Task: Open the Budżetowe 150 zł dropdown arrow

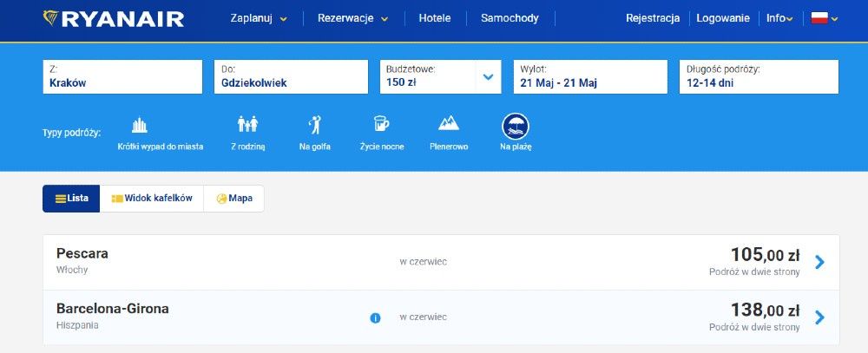Action: point(488,77)
